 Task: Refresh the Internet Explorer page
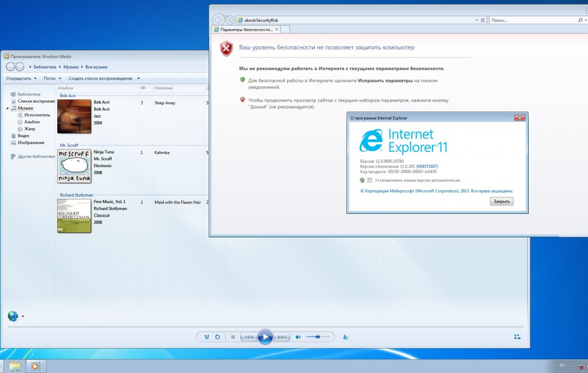(x=483, y=20)
